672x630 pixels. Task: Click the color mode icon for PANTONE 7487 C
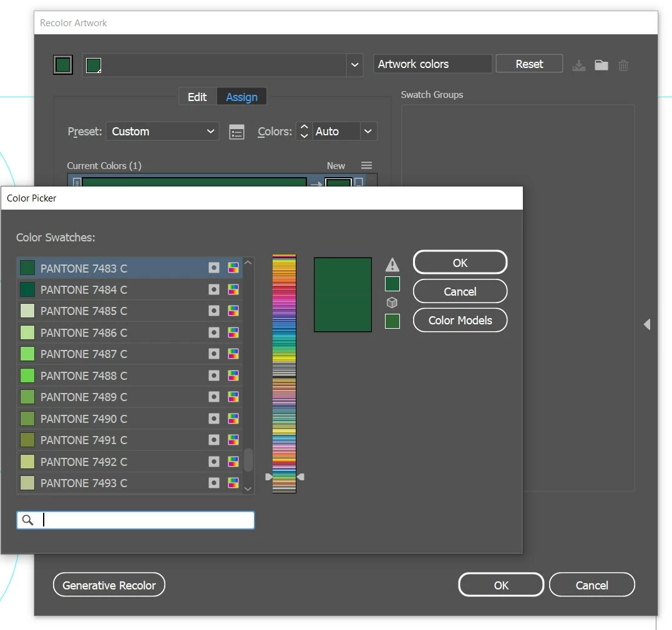coord(233,354)
